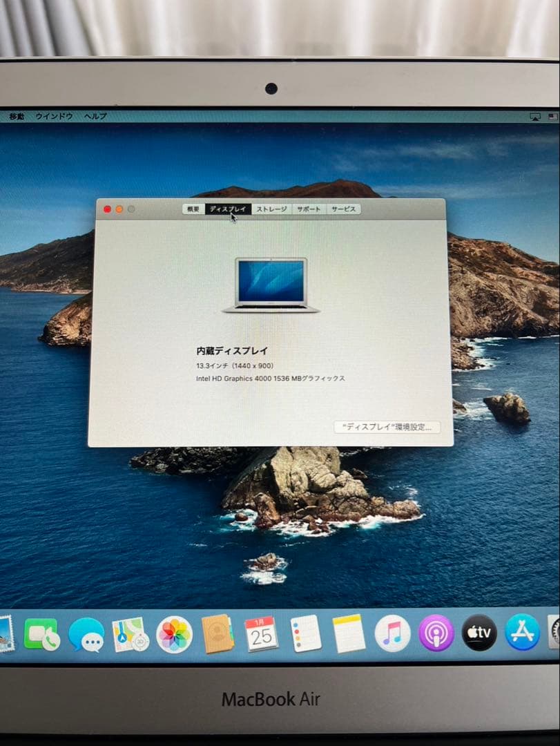This screenshot has width=560, height=746.
Task: Open App Store from the Dock
Action: (523, 632)
